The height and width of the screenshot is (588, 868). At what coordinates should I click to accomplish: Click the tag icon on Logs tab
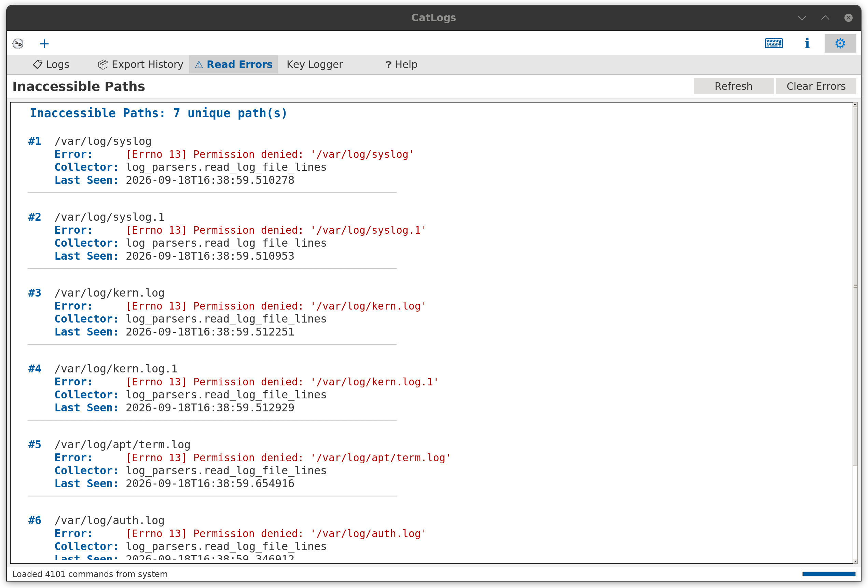38,64
